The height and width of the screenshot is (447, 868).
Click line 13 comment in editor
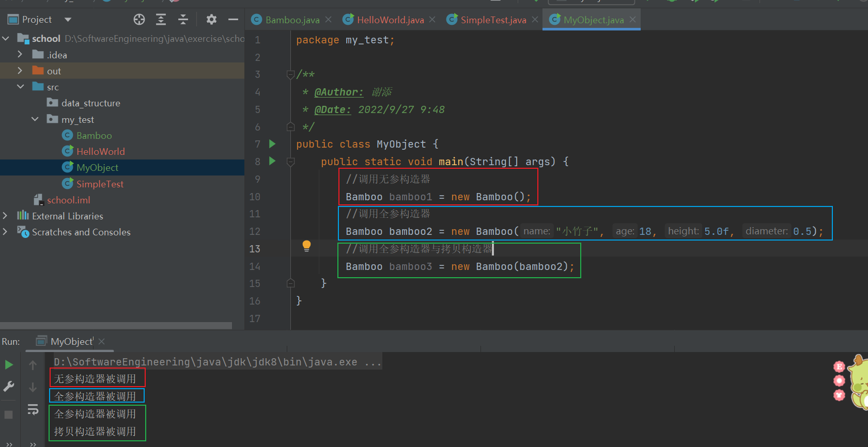419,249
